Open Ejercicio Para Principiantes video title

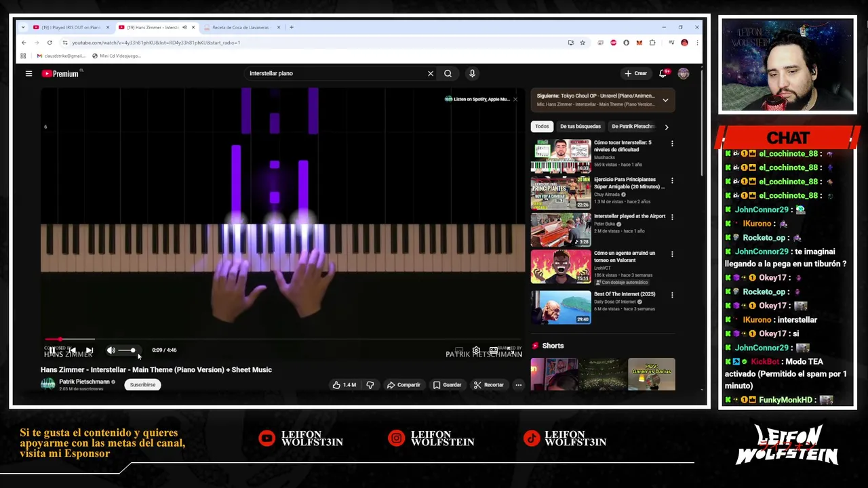pos(628,183)
